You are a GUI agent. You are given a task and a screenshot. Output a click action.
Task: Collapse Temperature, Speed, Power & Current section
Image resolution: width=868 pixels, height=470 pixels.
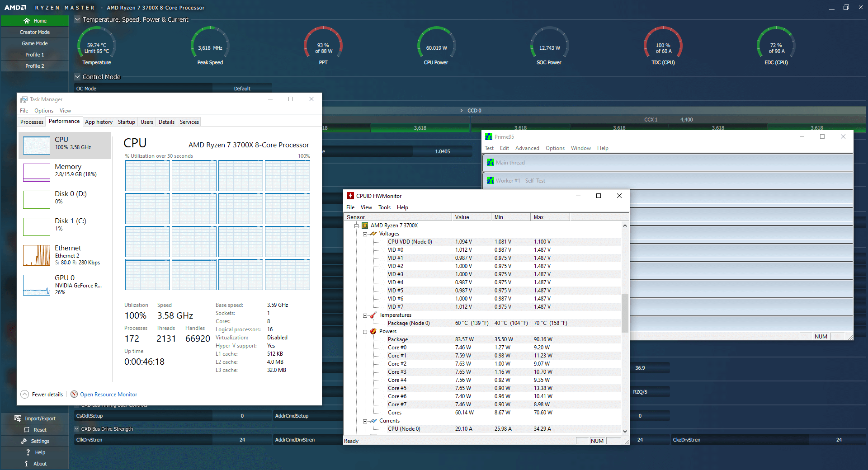coord(77,19)
